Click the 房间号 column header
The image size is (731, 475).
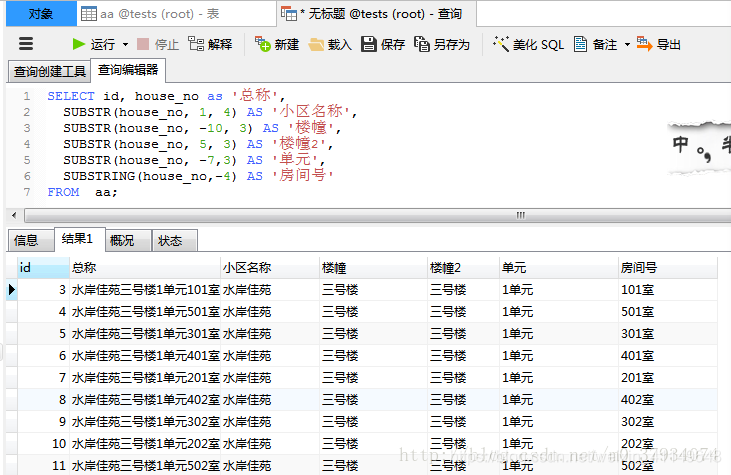click(668, 268)
